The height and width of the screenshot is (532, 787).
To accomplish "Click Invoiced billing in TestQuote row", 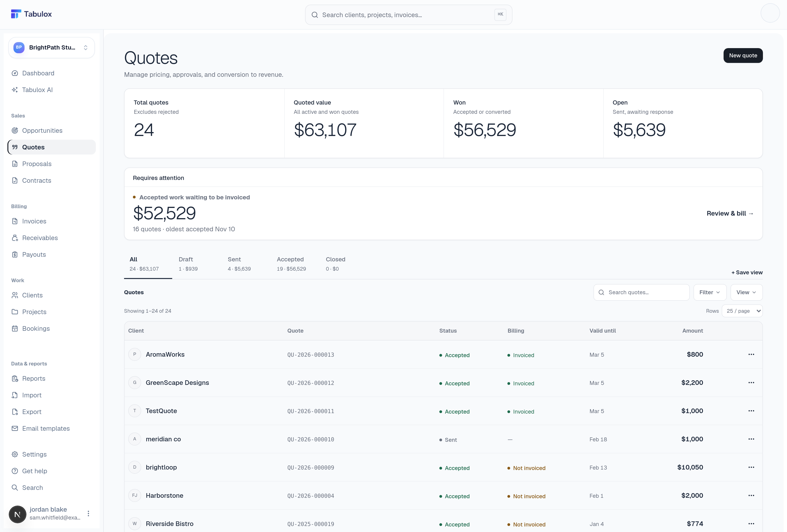I will [x=521, y=412].
